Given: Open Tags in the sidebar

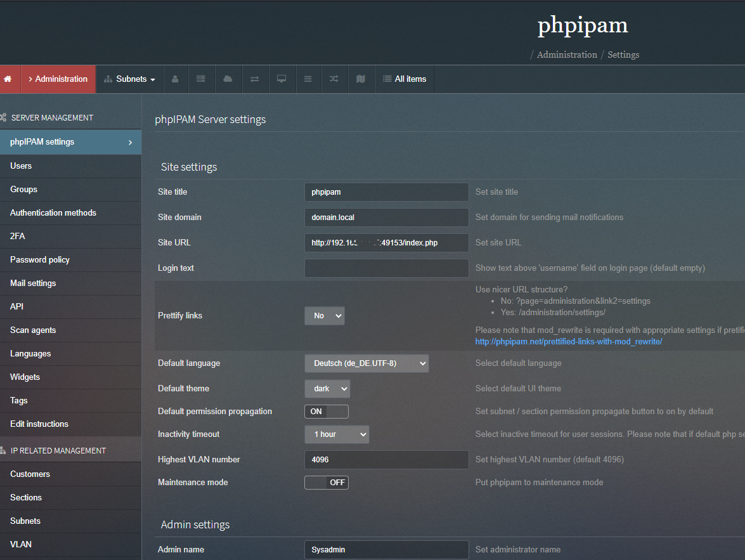Looking at the screenshot, I should pos(71,400).
